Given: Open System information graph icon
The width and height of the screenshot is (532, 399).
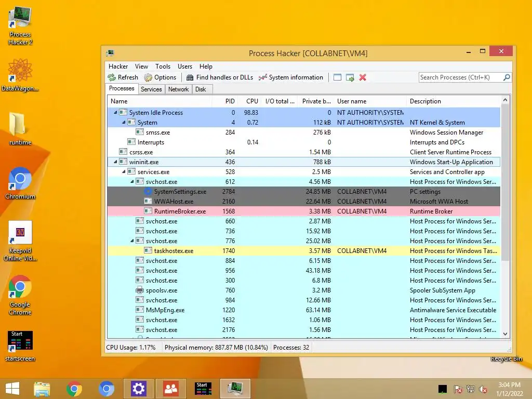Looking at the screenshot, I should tap(262, 77).
